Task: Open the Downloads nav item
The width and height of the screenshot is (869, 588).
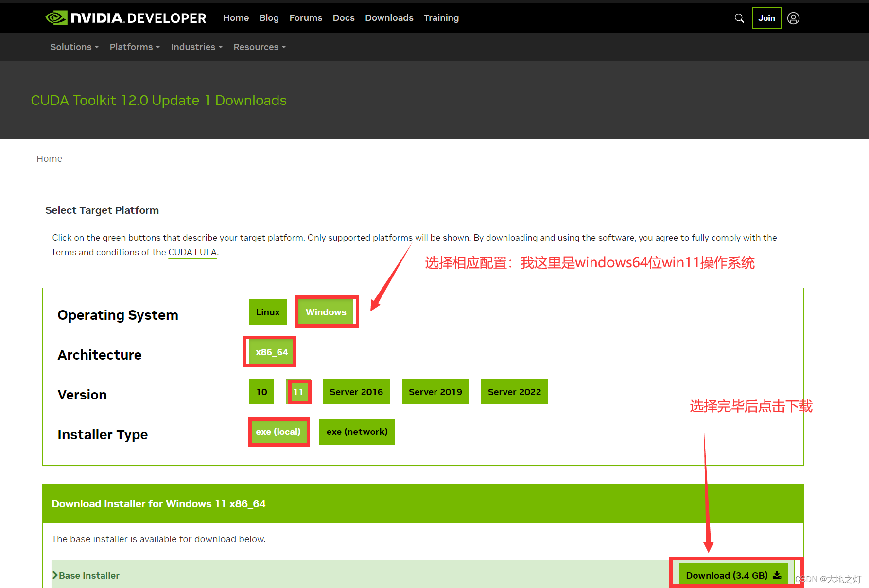Action: (389, 18)
